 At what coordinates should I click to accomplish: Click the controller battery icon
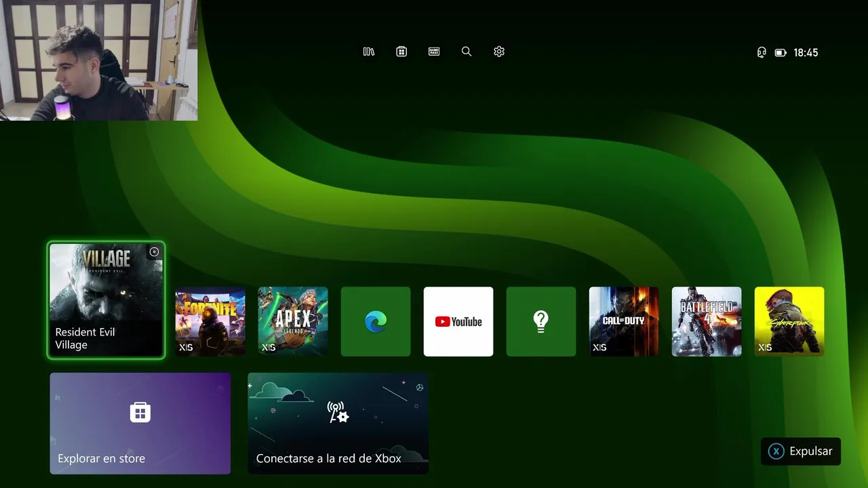click(781, 52)
